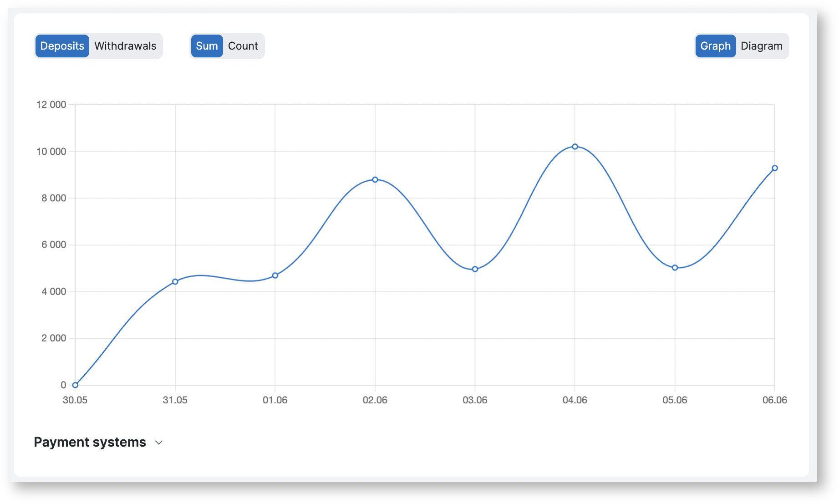
Task: Click the 03.06 data point marker
Action: (475, 269)
